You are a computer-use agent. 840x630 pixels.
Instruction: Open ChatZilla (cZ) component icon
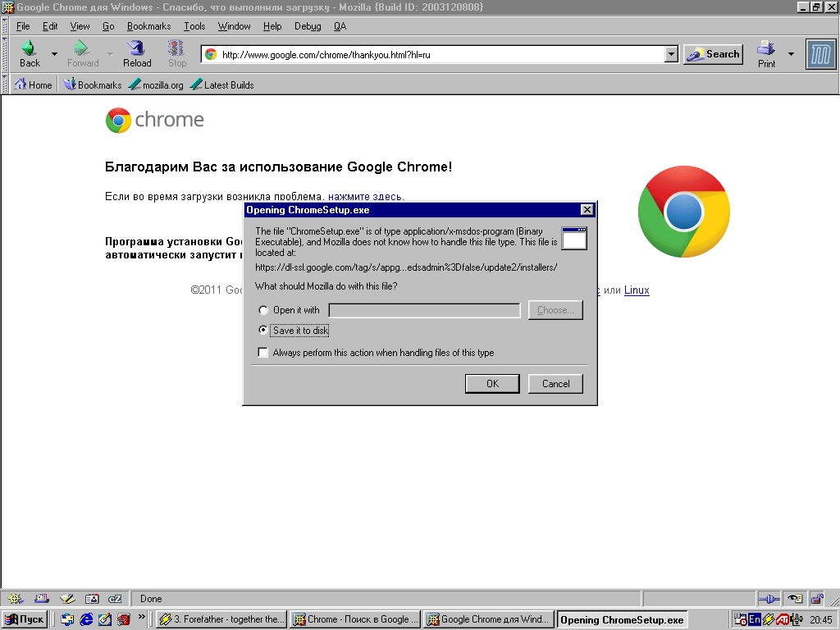[x=115, y=598]
